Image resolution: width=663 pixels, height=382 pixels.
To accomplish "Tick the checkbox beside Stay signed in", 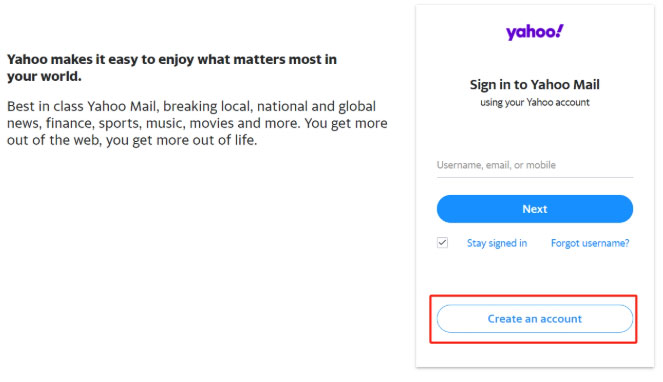I will point(442,243).
